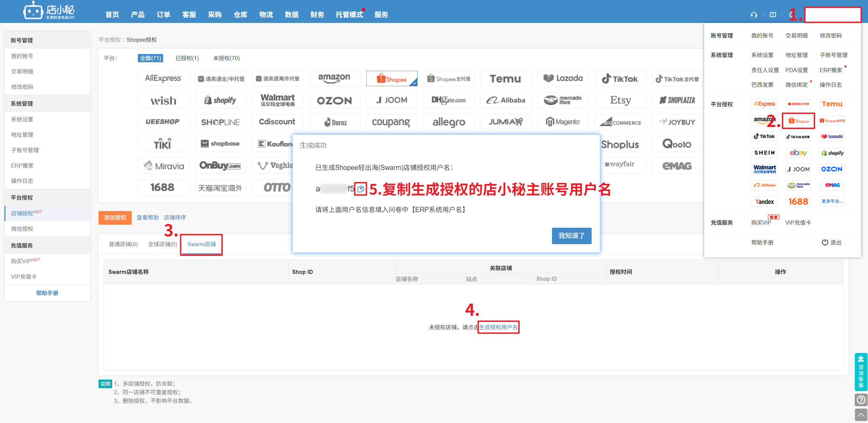Select the 全部(71) filter

point(150,58)
